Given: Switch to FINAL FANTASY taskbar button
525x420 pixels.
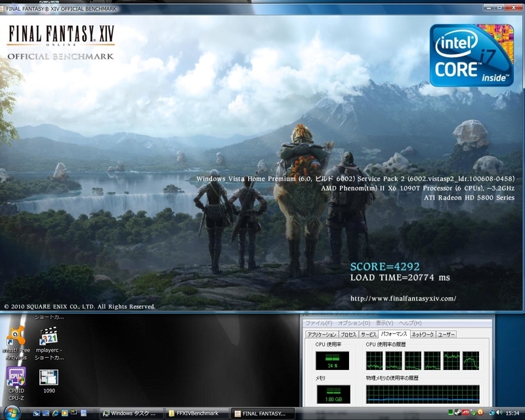Looking at the screenshot, I should pyautogui.click(x=263, y=413).
